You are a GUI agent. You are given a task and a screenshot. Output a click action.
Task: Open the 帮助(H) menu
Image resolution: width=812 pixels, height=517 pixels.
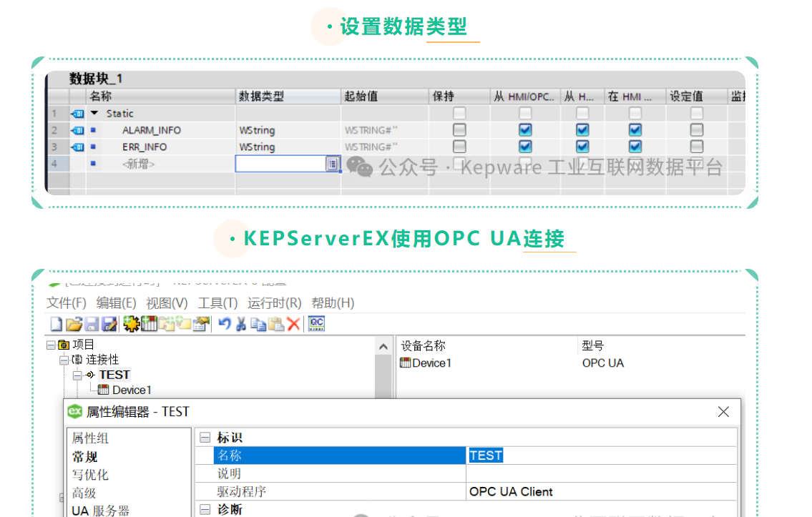pyautogui.click(x=333, y=303)
